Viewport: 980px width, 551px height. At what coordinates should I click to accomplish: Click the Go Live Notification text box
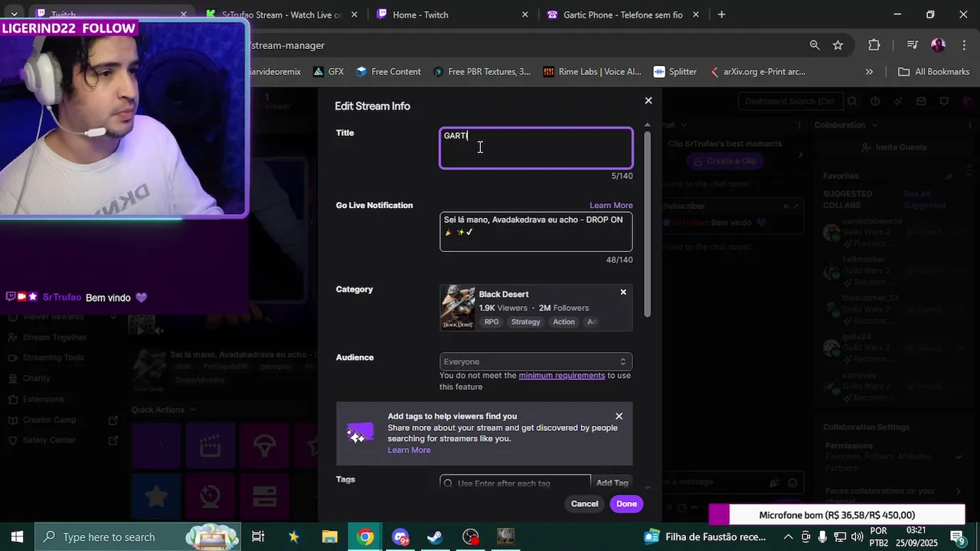click(x=536, y=232)
